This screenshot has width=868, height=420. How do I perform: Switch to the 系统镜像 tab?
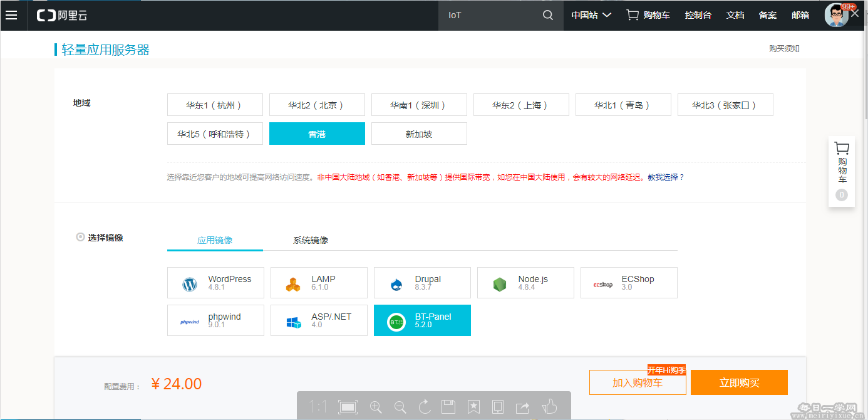pyautogui.click(x=311, y=240)
